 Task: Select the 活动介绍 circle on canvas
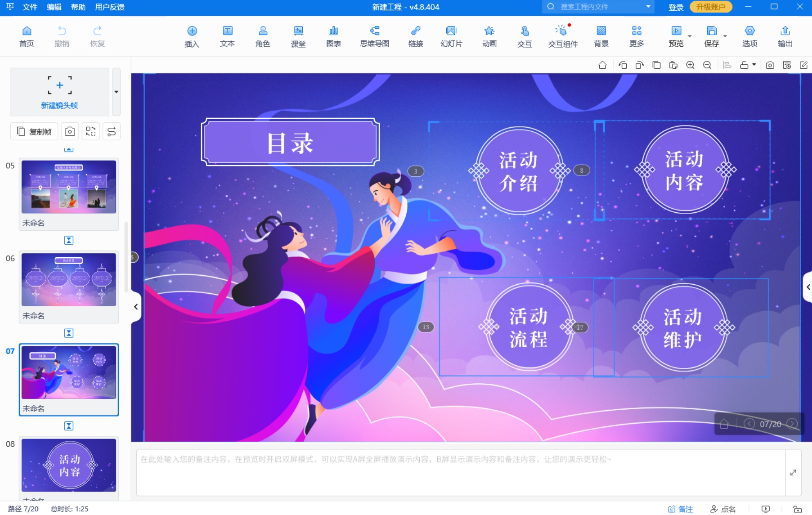pos(519,170)
